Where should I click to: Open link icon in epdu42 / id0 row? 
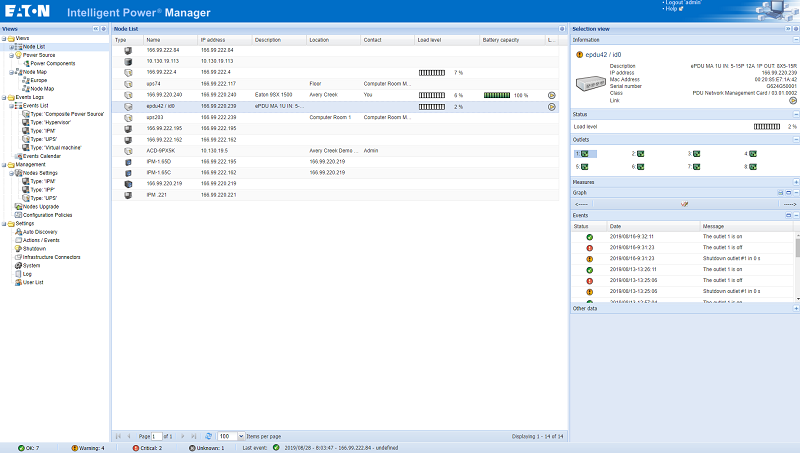[x=552, y=107]
